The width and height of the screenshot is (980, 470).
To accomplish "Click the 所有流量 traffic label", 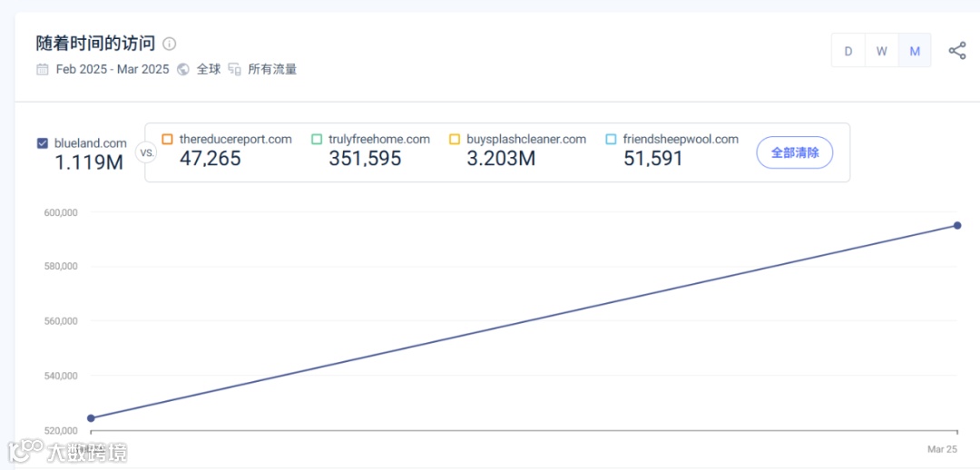I will (x=272, y=69).
